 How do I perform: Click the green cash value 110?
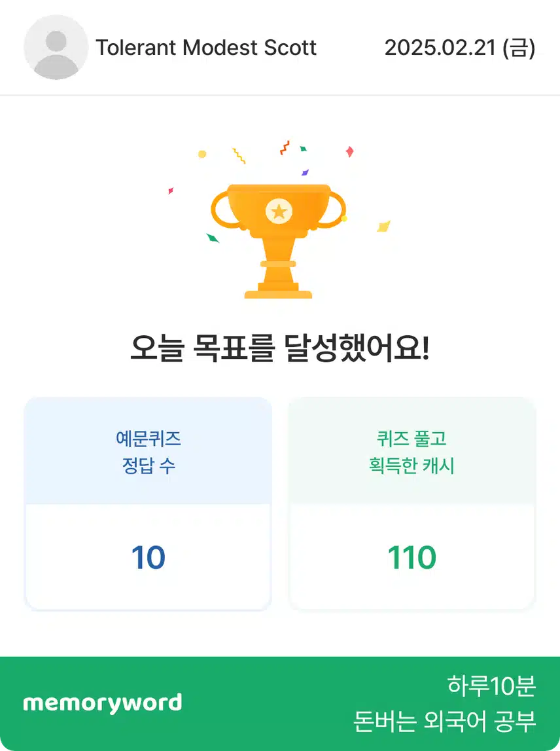tap(411, 557)
